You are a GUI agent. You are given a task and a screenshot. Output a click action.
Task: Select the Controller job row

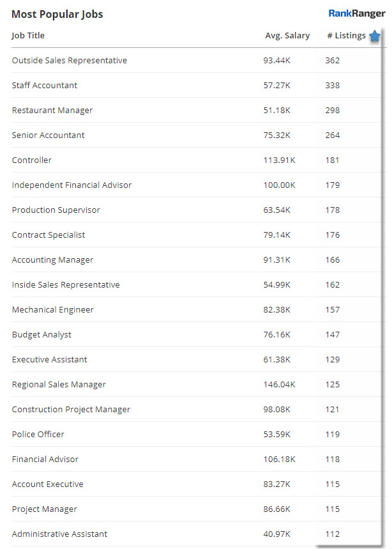(32, 160)
